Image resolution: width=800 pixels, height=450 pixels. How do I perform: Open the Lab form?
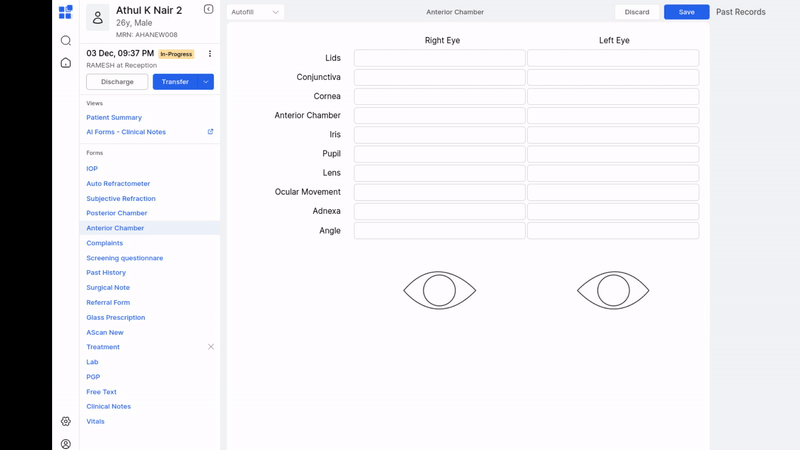coord(92,362)
